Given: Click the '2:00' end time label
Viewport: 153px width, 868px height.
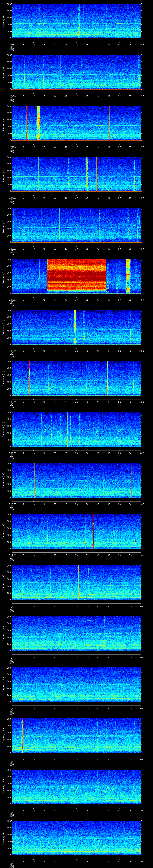Looking at the screenshot, I should [x=141, y=44].
